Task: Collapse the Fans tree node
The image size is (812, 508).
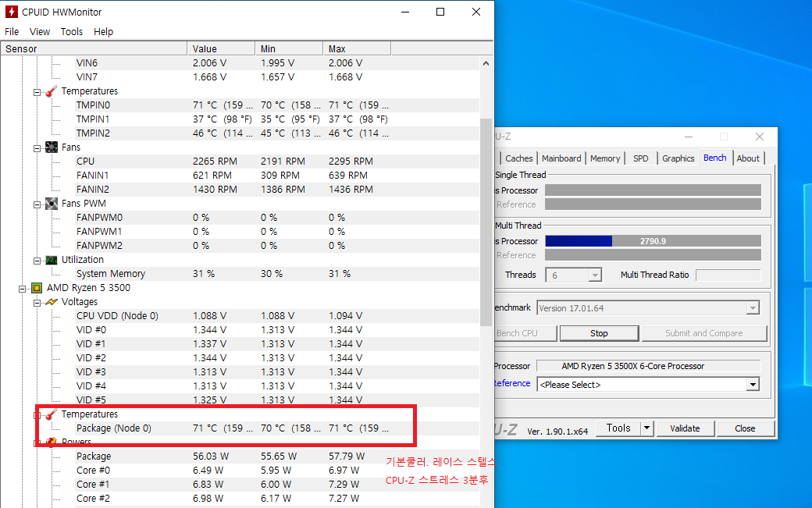Action: click(x=37, y=148)
